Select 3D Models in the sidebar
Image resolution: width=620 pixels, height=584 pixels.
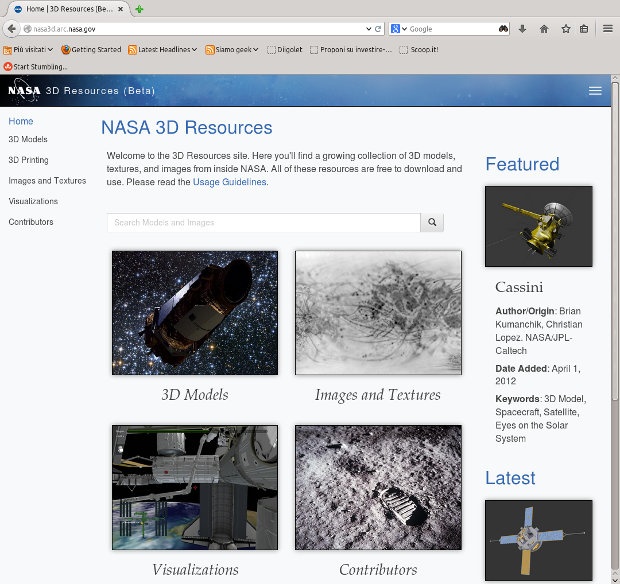(x=28, y=139)
